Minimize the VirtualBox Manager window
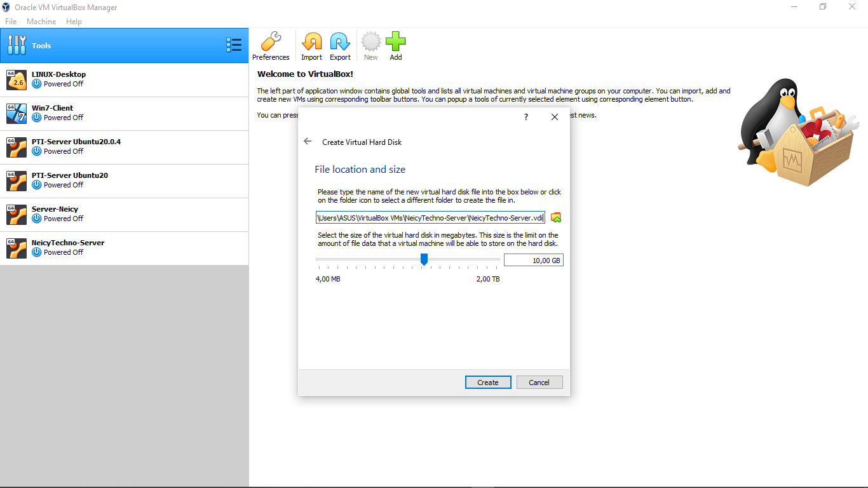Image resolution: width=868 pixels, height=488 pixels. pyautogui.click(x=794, y=7)
